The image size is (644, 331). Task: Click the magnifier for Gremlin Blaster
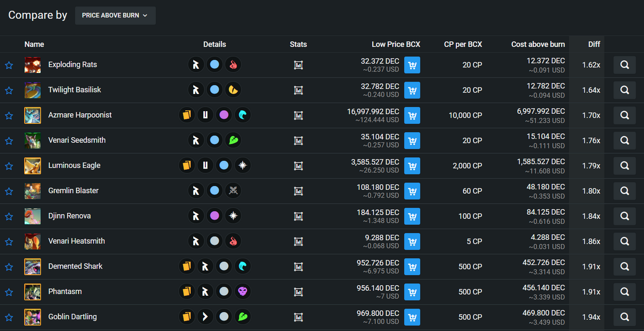[624, 191]
